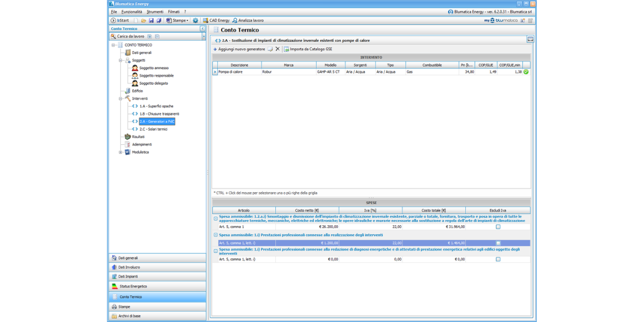Open Adempimenti in the tree
Image resolution: width=644 pixels, height=322 pixels.
point(142,144)
